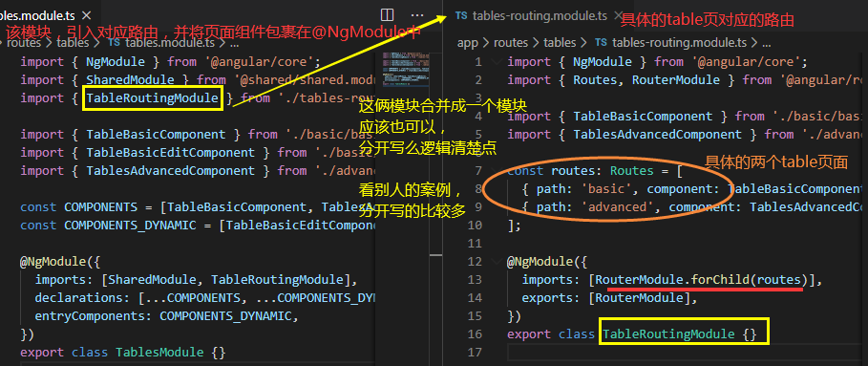Select 'tables' in left editor breadcrumb
Image resolution: width=868 pixels, height=366 pixels.
coord(73,42)
